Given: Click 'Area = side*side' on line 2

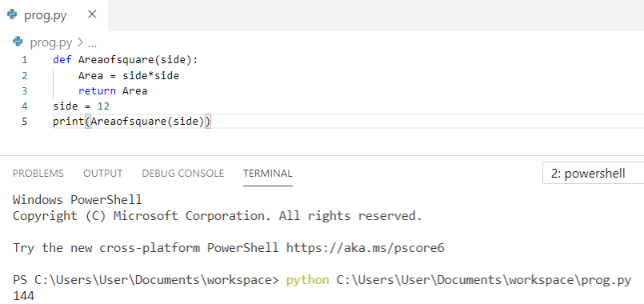Looking at the screenshot, I should pyautogui.click(x=129, y=76).
